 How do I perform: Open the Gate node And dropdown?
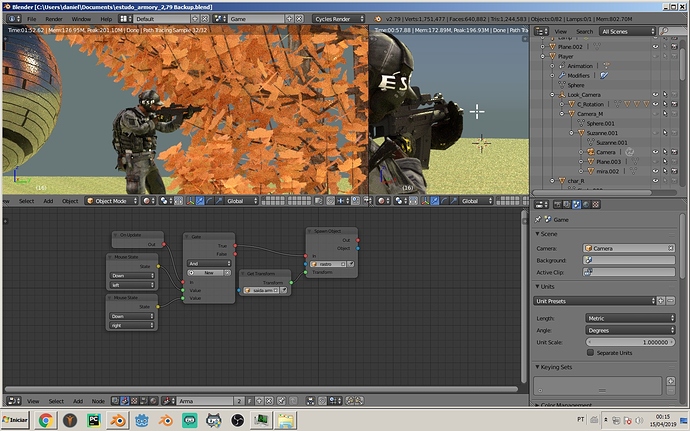(x=209, y=264)
